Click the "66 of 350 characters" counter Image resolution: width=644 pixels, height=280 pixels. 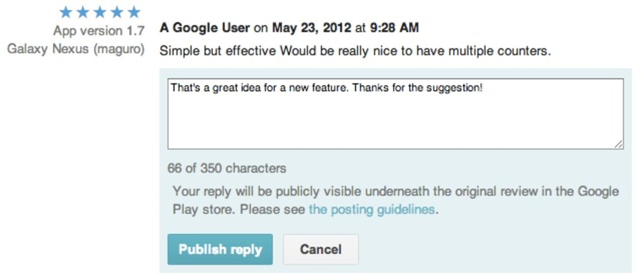pos(227,168)
